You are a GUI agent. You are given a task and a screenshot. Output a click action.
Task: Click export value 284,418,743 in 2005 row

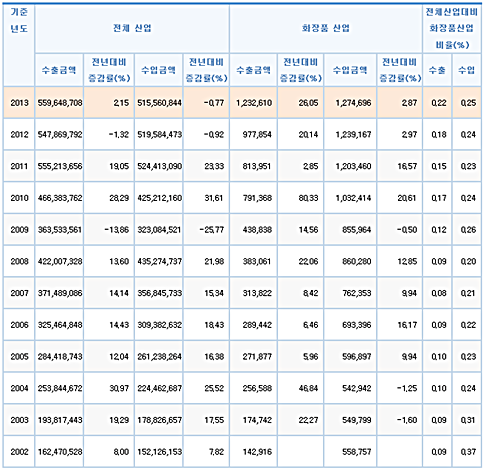(59, 356)
